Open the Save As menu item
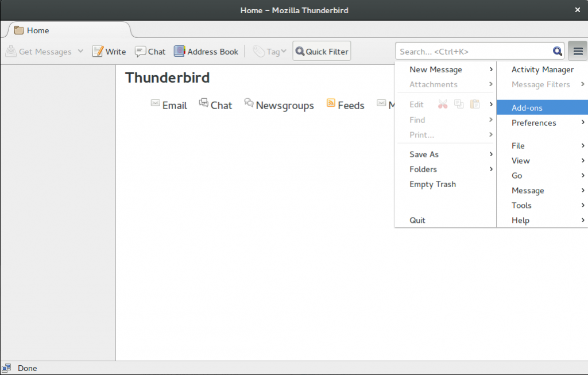Screen dimensions: 588x375 point(446,154)
